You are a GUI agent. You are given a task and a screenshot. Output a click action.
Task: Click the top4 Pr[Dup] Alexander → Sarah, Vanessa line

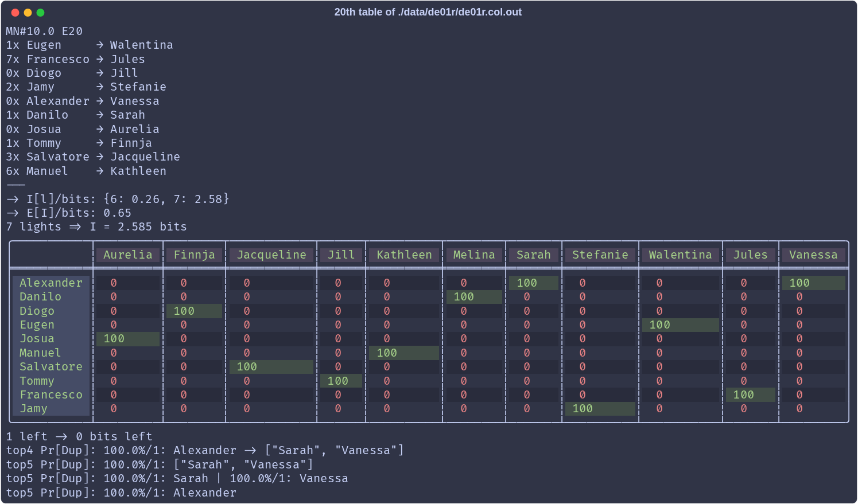coord(205,450)
